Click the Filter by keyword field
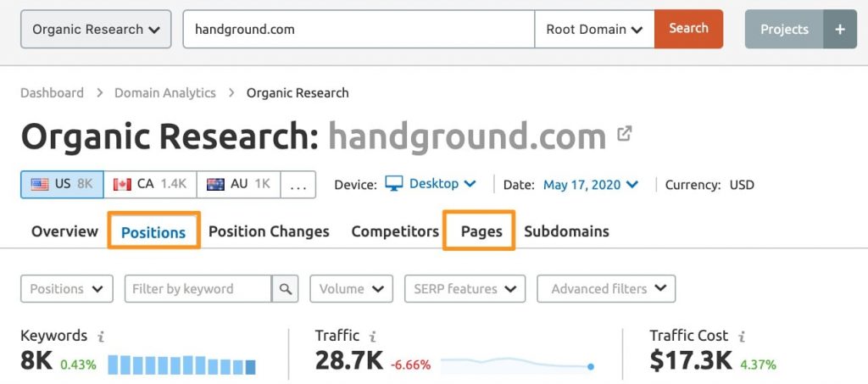The height and width of the screenshot is (384, 868). click(x=198, y=289)
